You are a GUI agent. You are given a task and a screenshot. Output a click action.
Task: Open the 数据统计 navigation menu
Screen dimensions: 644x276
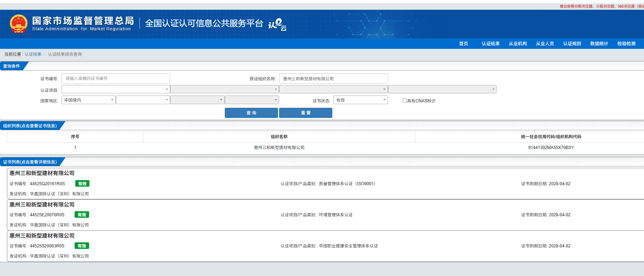pyautogui.click(x=599, y=44)
